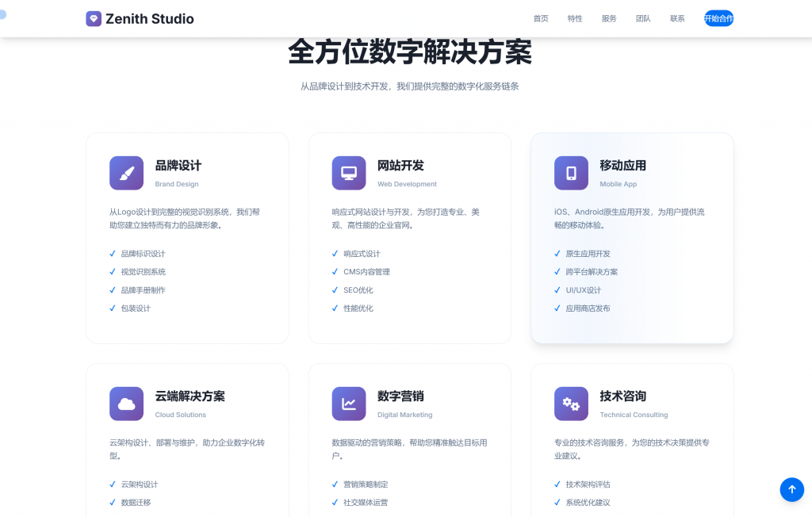Go to the 团队 section
The width and height of the screenshot is (812, 517).
click(x=643, y=18)
